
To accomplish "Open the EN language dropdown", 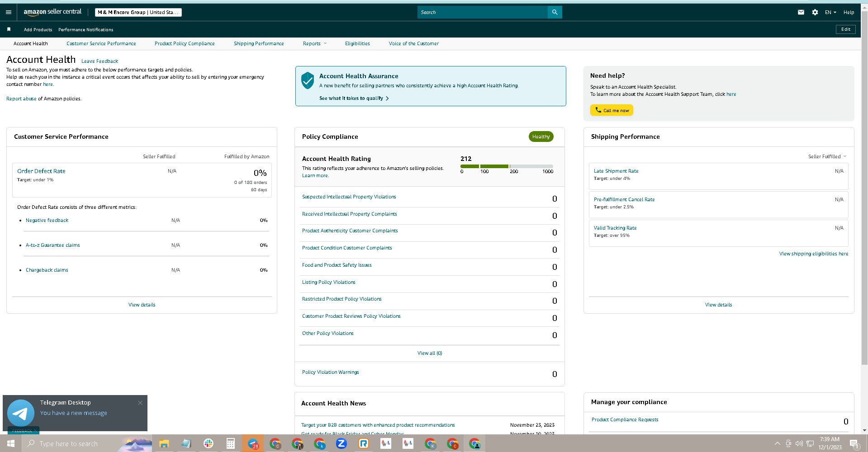I will pyautogui.click(x=830, y=12).
